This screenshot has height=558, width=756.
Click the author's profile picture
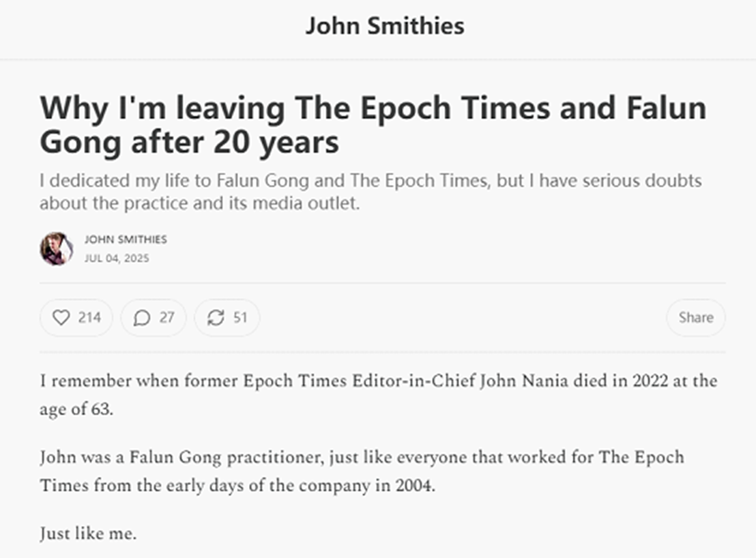click(x=56, y=248)
